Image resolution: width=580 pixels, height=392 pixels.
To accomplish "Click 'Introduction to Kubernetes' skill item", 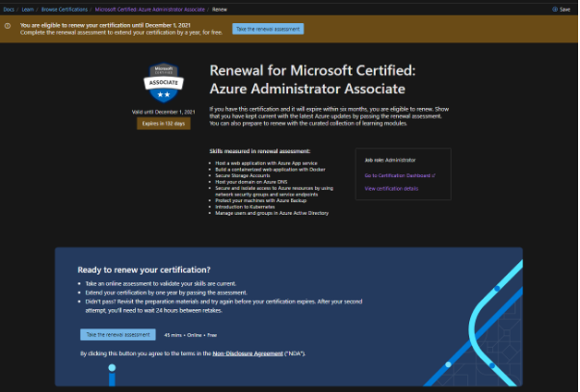I will [245, 207].
